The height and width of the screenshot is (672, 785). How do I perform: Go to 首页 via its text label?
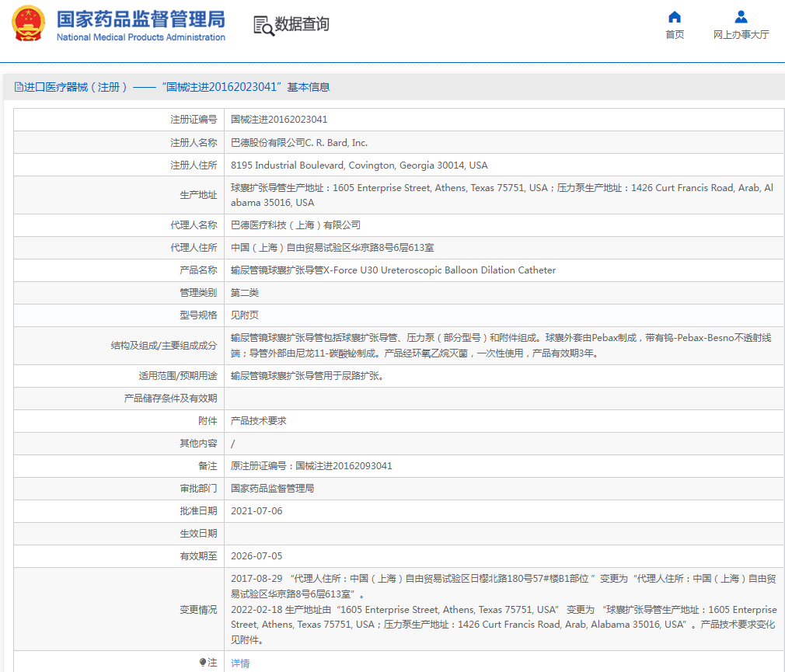(675, 35)
